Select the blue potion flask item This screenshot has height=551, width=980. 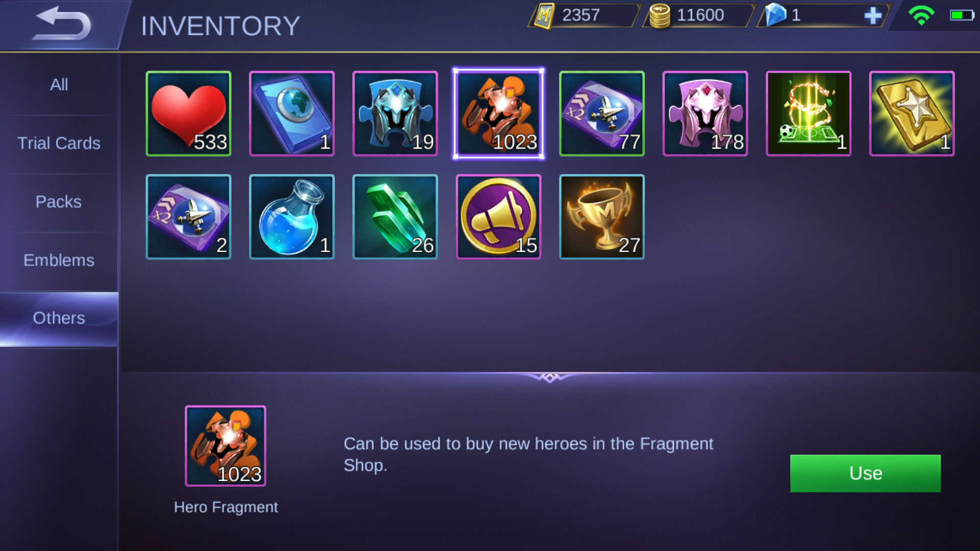point(292,217)
